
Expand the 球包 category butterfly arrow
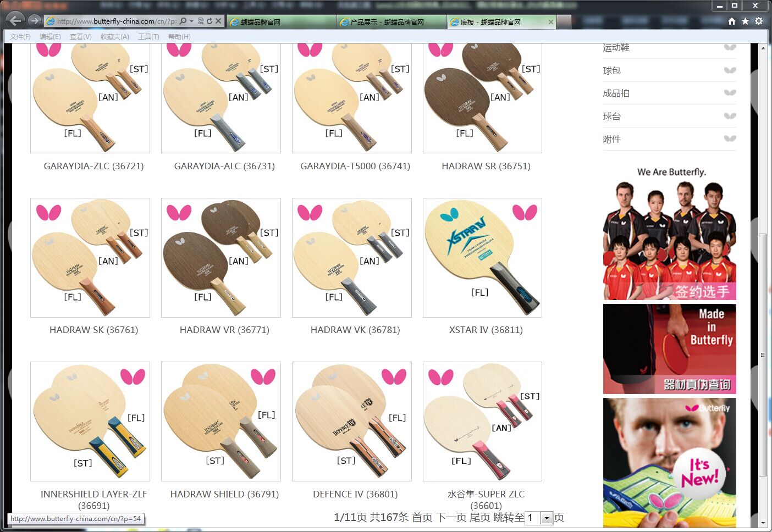[x=730, y=70]
